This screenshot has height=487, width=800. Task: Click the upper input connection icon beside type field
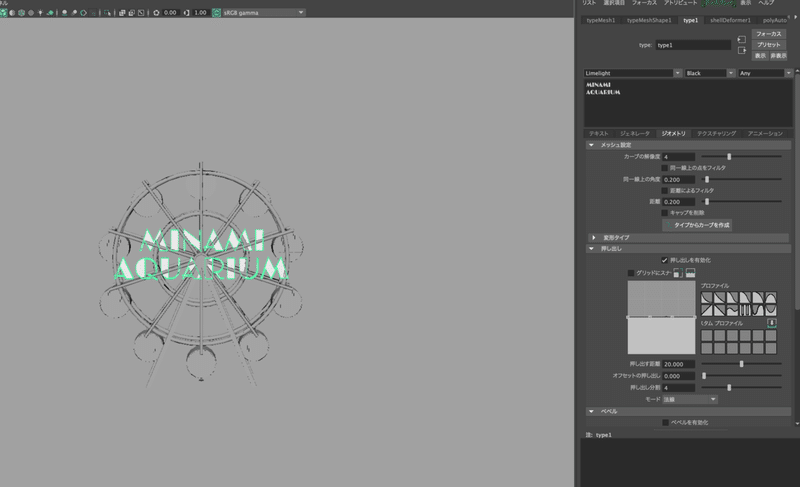click(x=742, y=39)
